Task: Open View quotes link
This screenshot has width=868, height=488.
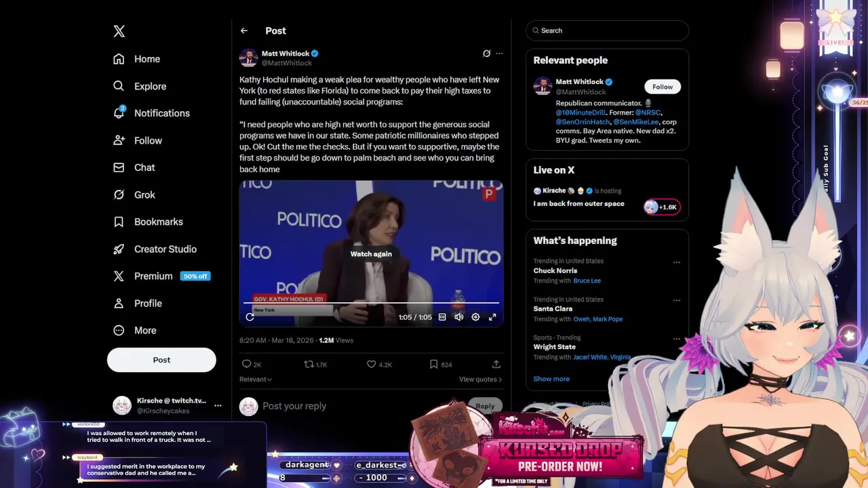Action: 480,380
